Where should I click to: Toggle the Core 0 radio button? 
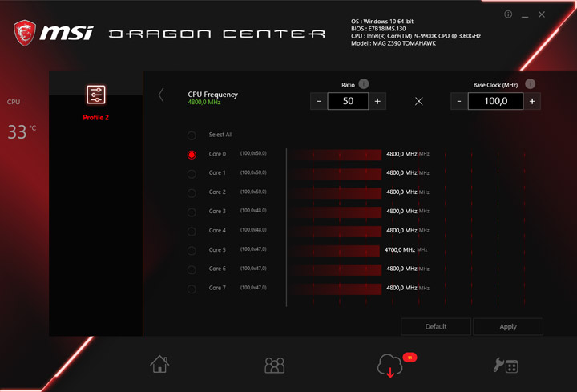tap(192, 155)
